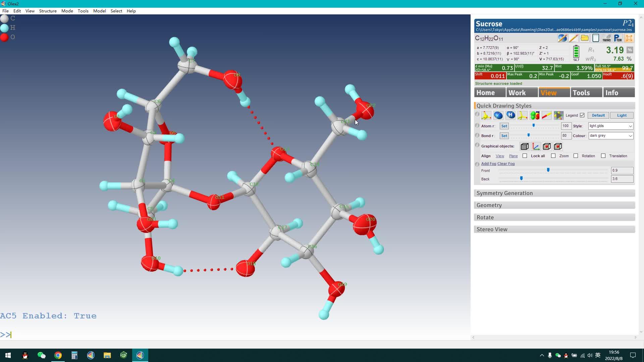The width and height of the screenshot is (644, 362).
Task: Choose the space-filling spheres style icon
Action: pyautogui.click(x=535, y=115)
